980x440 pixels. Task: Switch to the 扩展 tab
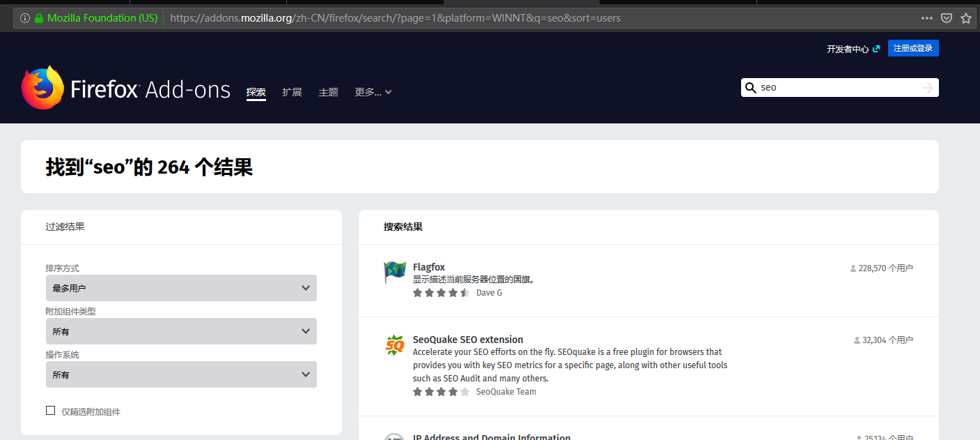tap(293, 92)
